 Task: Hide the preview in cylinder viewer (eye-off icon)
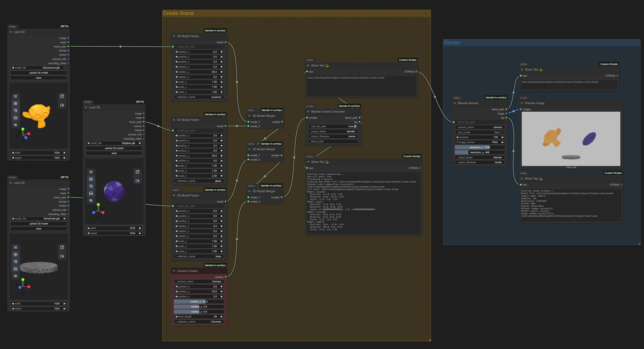tap(16, 276)
